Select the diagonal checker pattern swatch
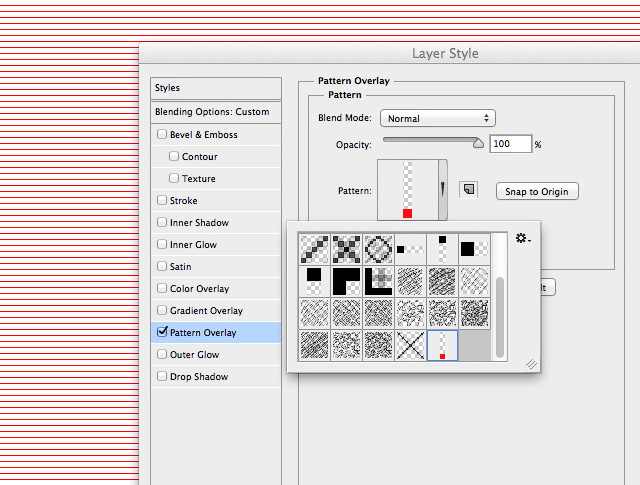This screenshot has height=485, width=640. tap(314, 249)
